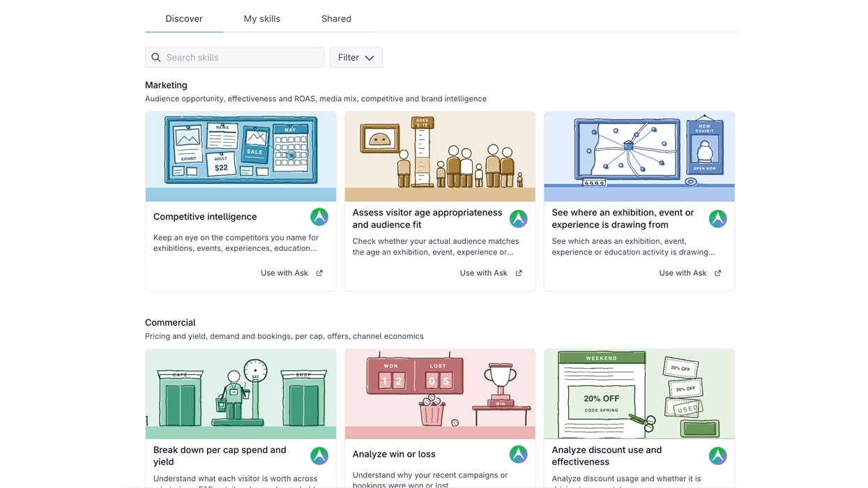Click logo badge on See where exhibition card

click(x=718, y=219)
